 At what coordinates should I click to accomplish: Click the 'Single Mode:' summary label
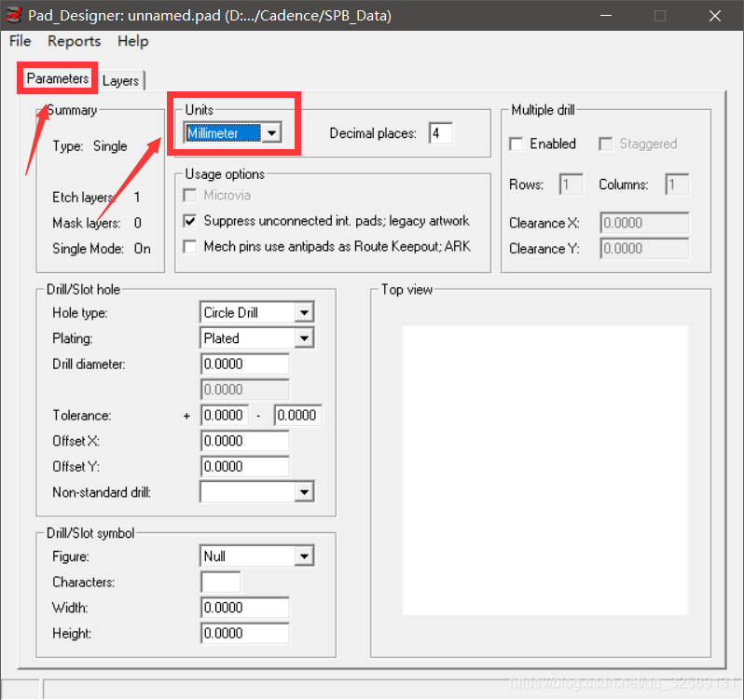[88, 249]
